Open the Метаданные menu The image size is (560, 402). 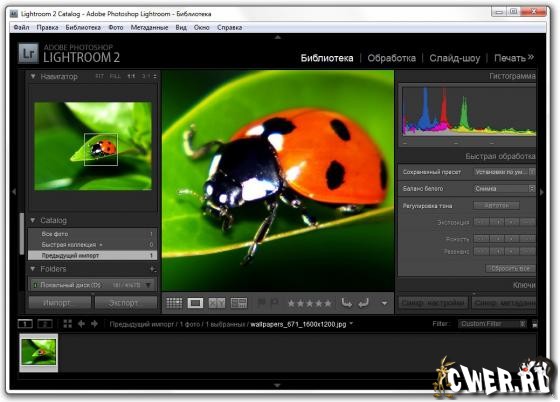[x=149, y=27]
